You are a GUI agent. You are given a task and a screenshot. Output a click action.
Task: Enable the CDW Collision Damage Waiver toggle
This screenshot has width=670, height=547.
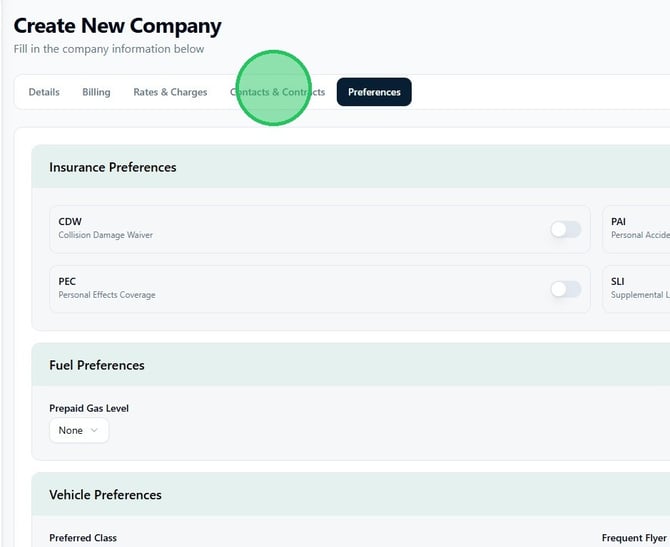[x=565, y=229]
